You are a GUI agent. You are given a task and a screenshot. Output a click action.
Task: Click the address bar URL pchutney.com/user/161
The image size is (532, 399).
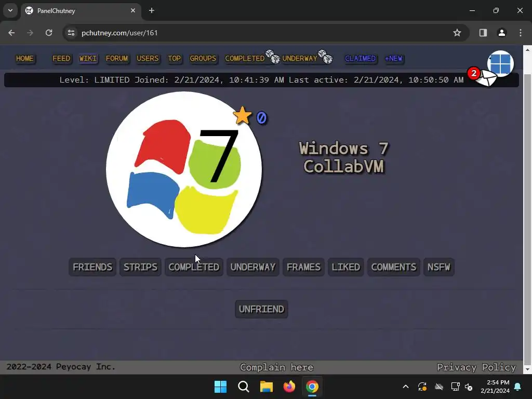[119, 33]
